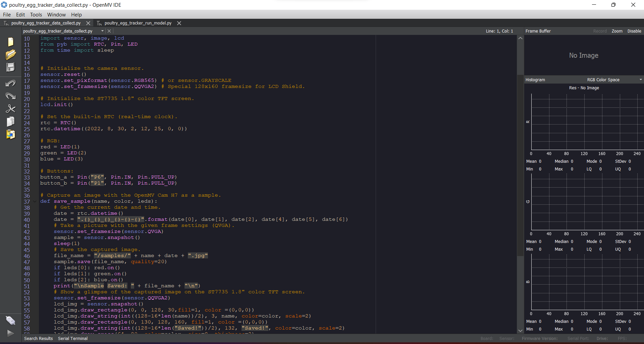Image resolution: width=644 pixels, height=344 pixels.
Task: Run the current script
Action: (10, 333)
